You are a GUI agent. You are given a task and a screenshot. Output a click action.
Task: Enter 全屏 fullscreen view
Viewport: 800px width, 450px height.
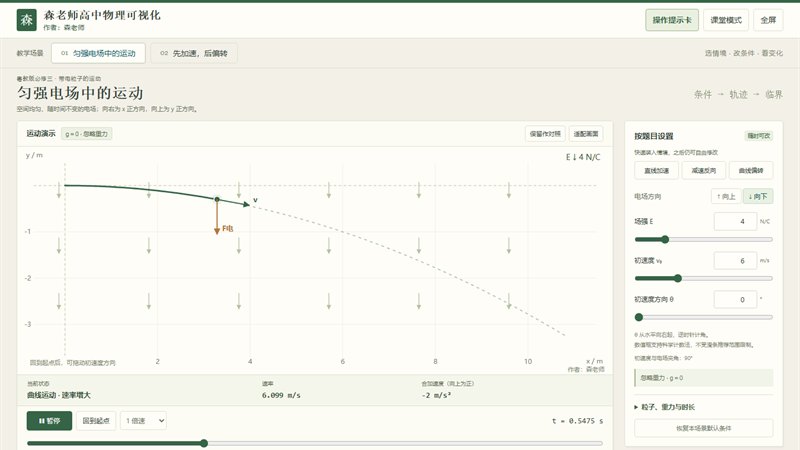pyautogui.click(x=768, y=20)
